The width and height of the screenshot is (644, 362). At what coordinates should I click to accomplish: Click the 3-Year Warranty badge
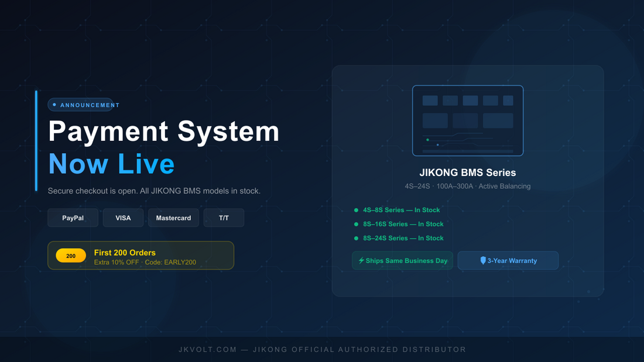tap(508, 261)
